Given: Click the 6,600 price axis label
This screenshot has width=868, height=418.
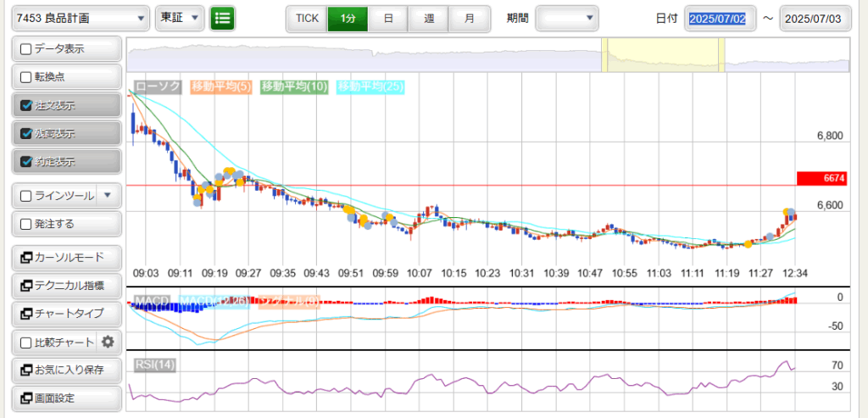Looking at the screenshot, I should click(x=830, y=205).
